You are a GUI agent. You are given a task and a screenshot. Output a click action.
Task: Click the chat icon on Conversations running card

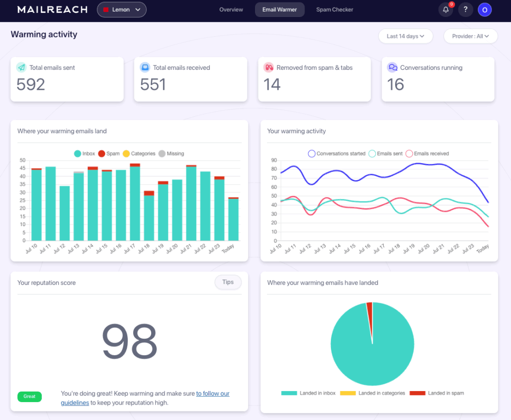click(x=392, y=67)
